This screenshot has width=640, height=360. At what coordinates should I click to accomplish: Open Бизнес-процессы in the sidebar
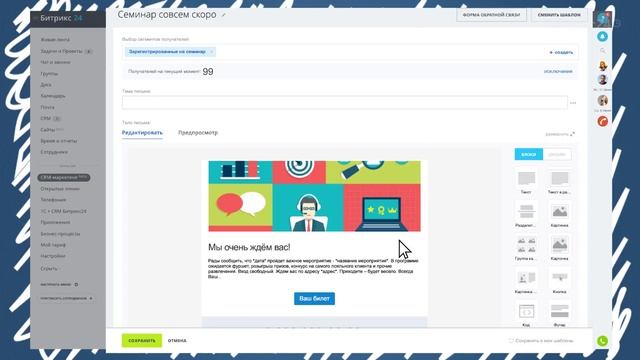[x=60, y=234]
